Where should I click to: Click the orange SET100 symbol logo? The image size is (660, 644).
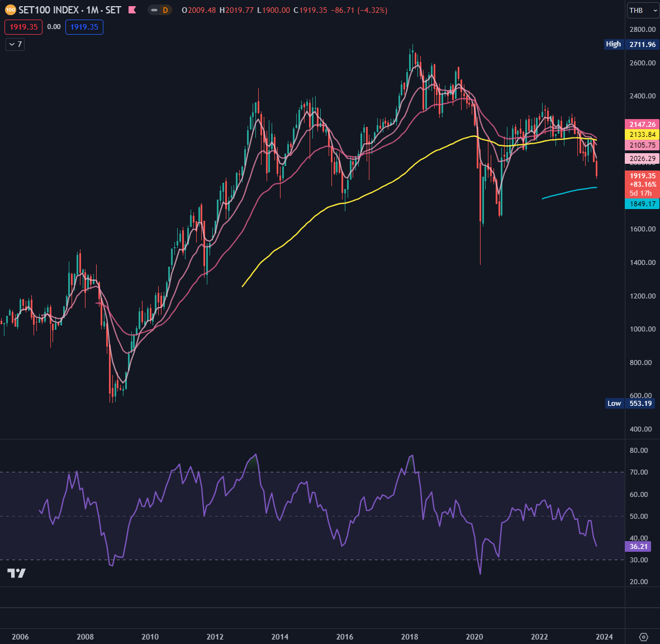[10, 10]
